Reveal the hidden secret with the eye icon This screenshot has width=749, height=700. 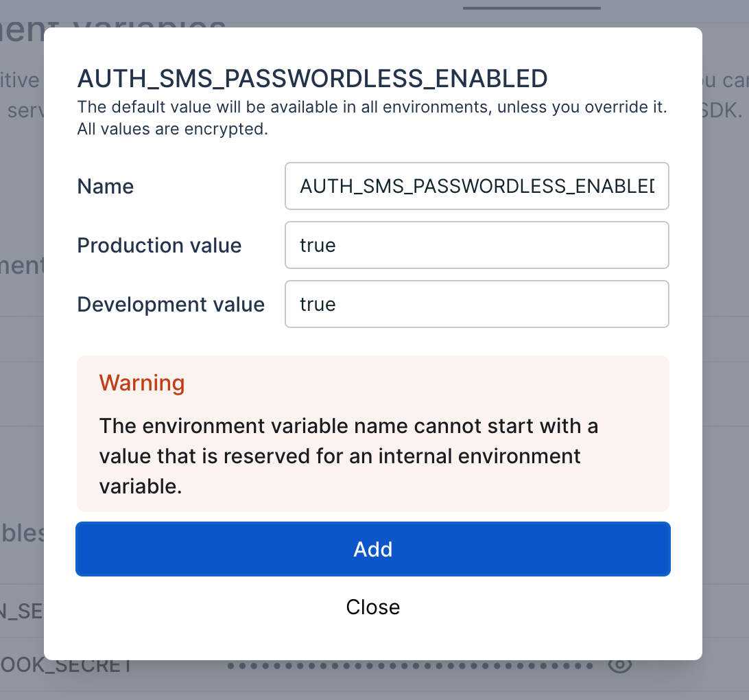tap(620, 666)
